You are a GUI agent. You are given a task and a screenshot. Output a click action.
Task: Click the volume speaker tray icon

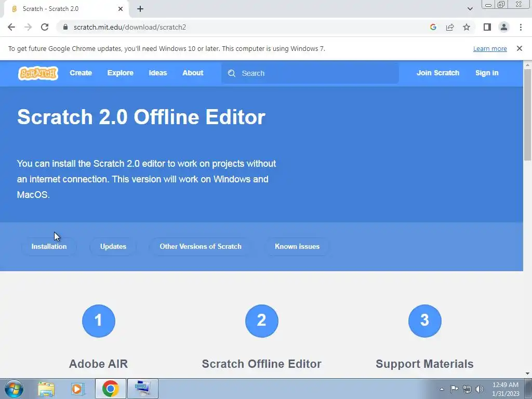click(480, 389)
